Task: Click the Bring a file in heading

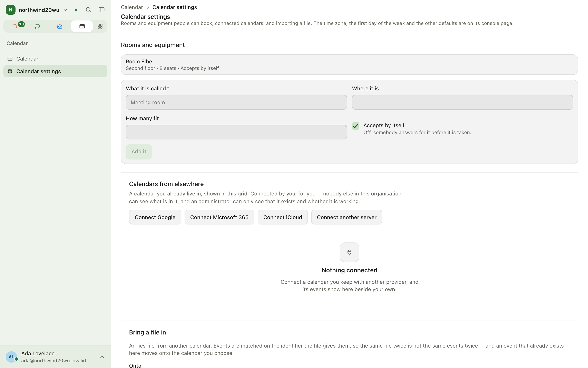Action: point(147,332)
